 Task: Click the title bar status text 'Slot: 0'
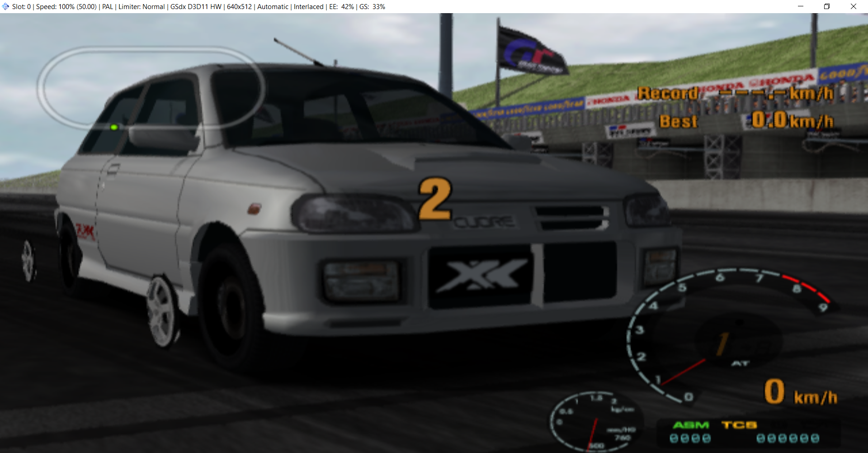pyautogui.click(x=21, y=6)
